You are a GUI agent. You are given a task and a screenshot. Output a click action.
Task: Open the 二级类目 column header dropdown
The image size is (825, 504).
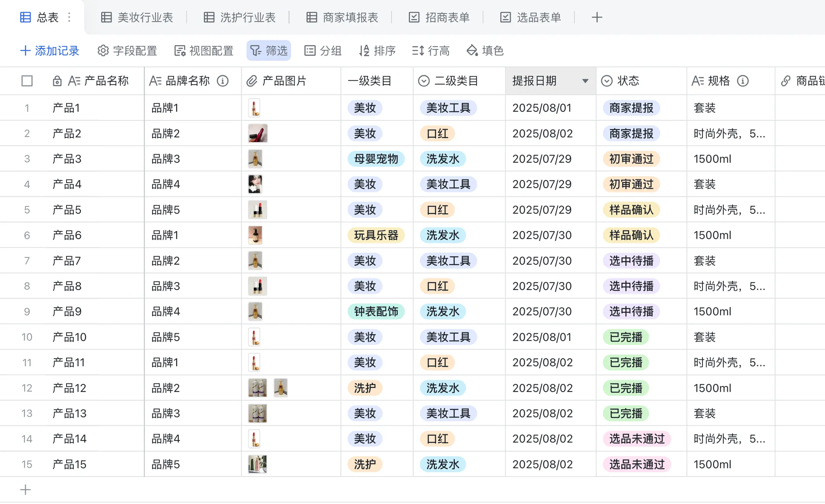424,81
